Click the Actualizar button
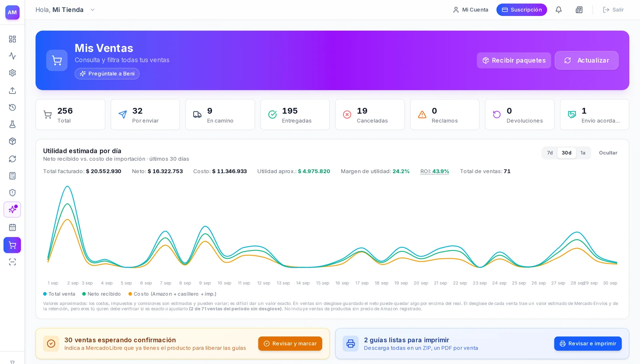This screenshot has height=364, width=640. coord(586,60)
